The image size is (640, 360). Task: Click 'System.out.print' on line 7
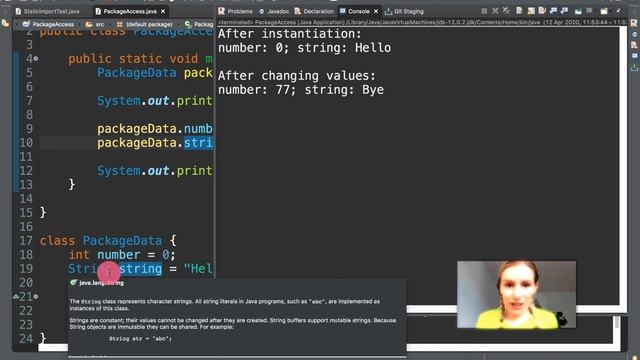(155, 101)
